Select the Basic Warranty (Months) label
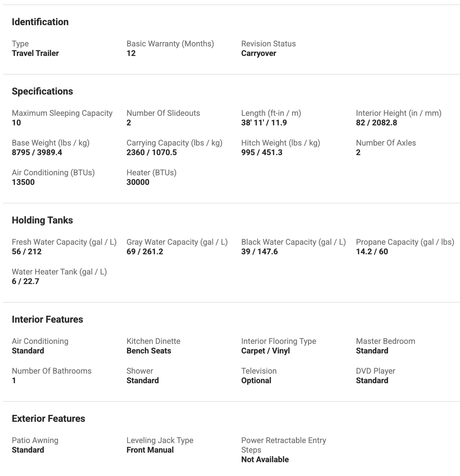Image resolution: width=460 pixels, height=476 pixels. tap(170, 44)
